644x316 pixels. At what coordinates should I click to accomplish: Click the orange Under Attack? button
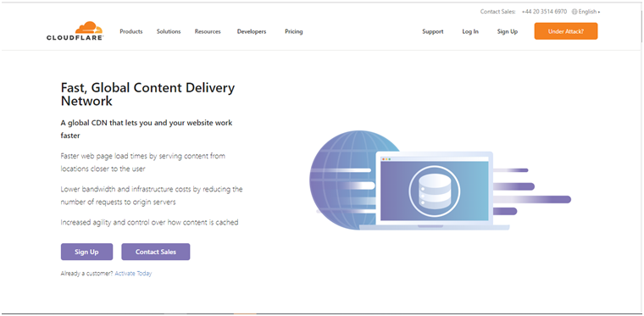click(565, 31)
